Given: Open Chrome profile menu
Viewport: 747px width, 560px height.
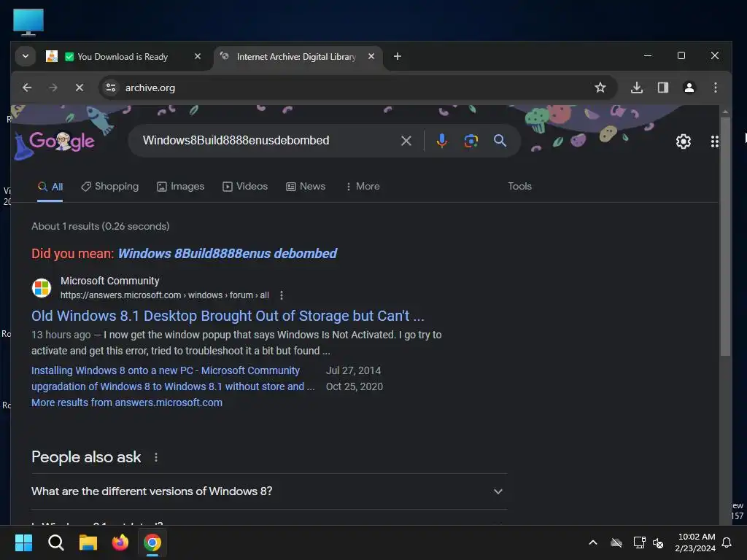Looking at the screenshot, I should [689, 87].
